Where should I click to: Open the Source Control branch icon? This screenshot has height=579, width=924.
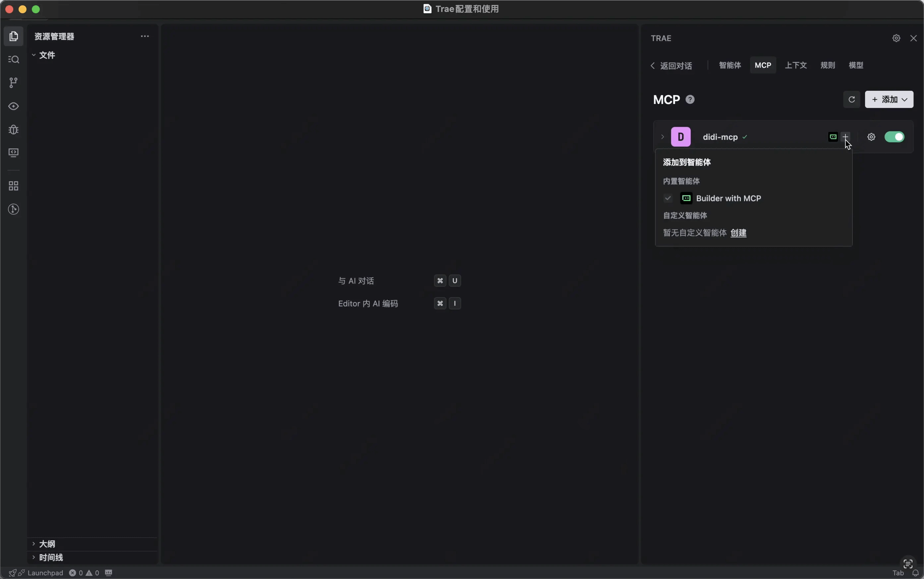(x=13, y=83)
